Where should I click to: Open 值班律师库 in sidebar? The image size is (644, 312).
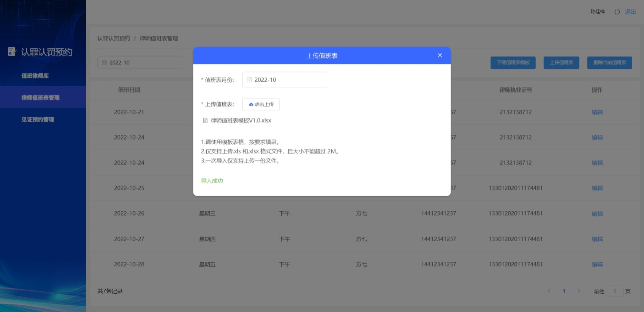[x=35, y=76]
